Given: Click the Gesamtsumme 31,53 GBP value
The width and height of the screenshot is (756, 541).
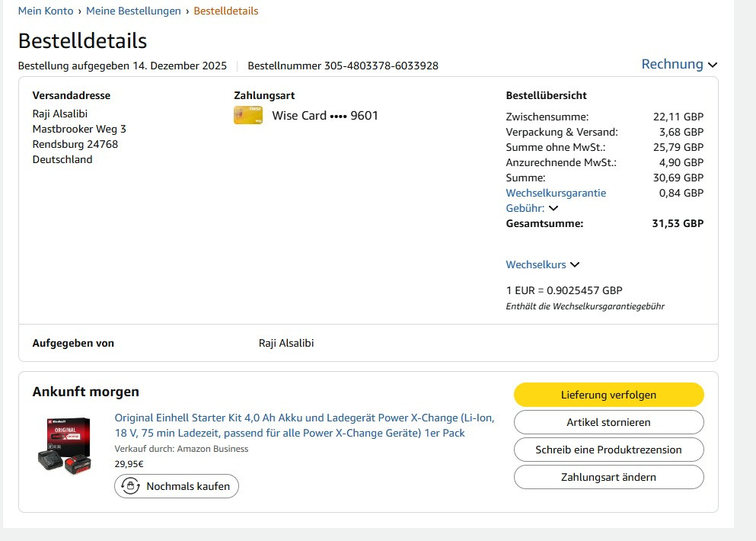Looking at the screenshot, I should click(x=678, y=223).
